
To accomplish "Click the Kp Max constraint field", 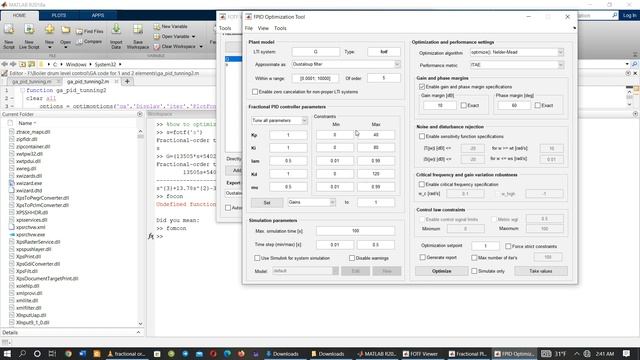I will pos(376,135).
